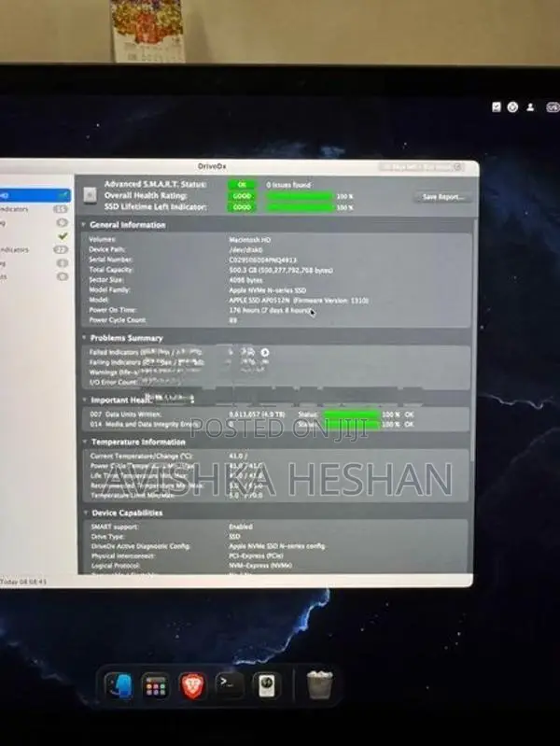Click the US input source menu bar icon
The width and height of the screenshot is (560, 746).
coord(553,107)
